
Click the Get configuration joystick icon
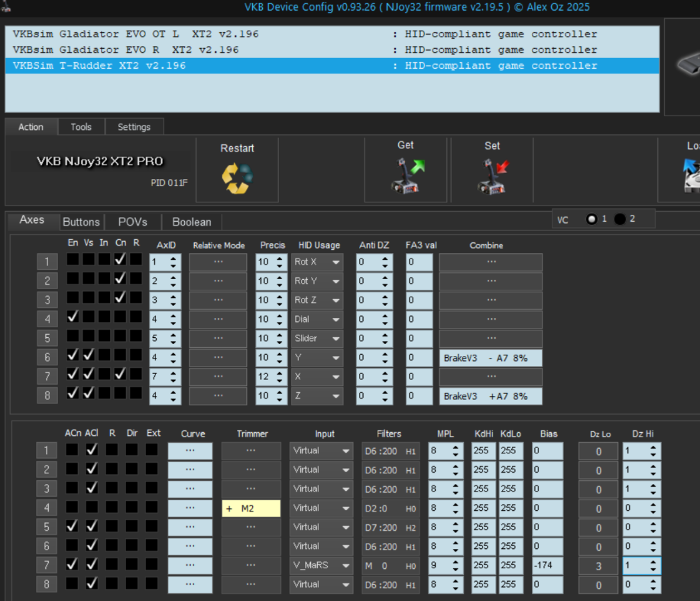click(408, 176)
